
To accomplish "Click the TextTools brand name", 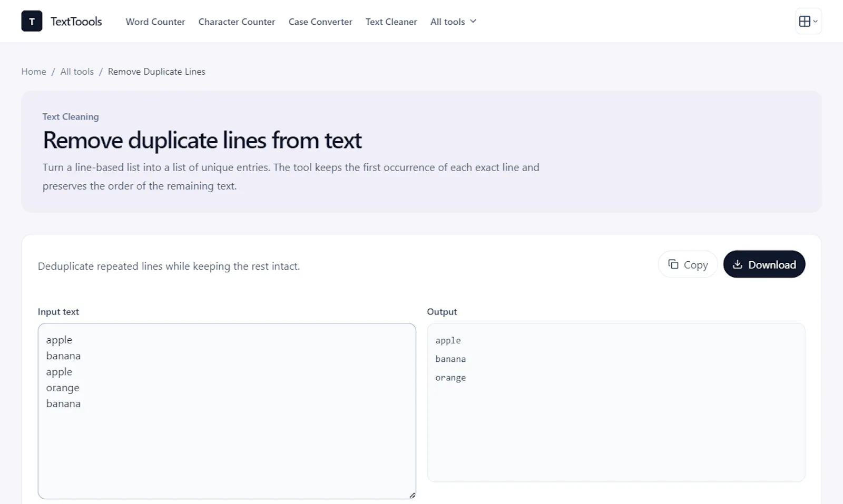I will pos(76,22).
